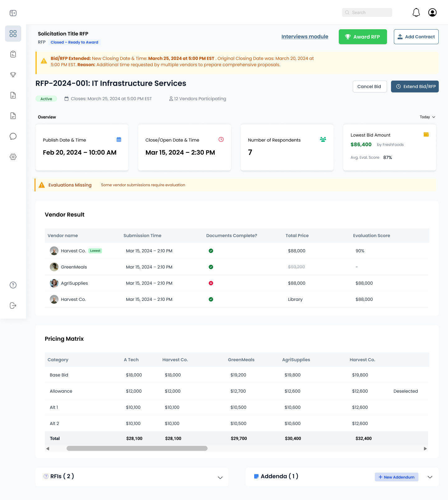Click the calendar icon beside closing date
Image resolution: width=448 pixels, height=500 pixels.
[66, 99]
